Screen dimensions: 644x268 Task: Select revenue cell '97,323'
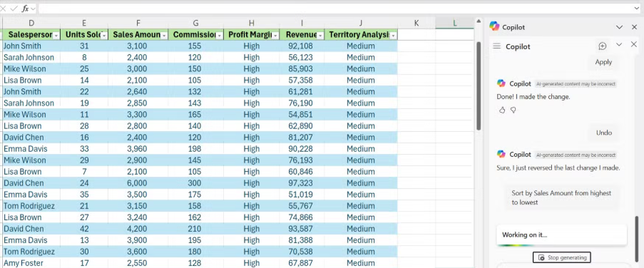coord(302,183)
